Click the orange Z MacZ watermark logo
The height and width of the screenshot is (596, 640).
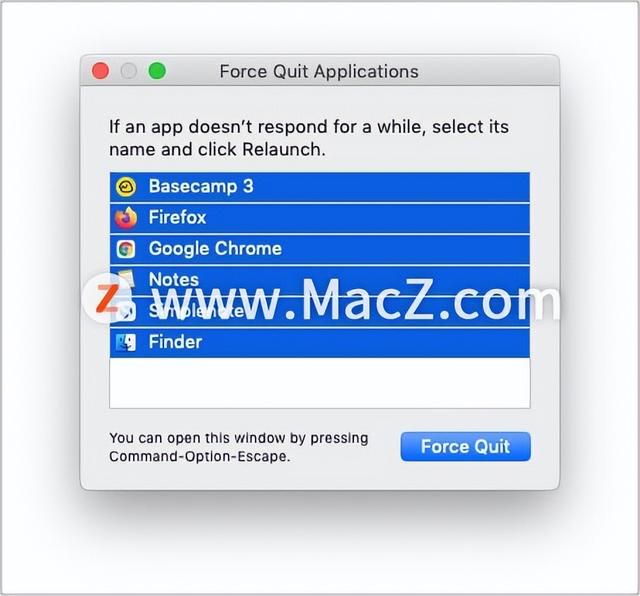pyautogui.click(x=107, y=298)
